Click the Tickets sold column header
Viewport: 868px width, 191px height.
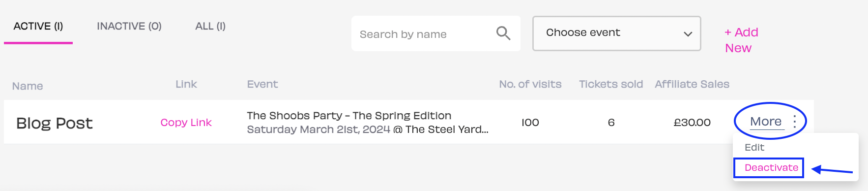(x=610, y=84)
